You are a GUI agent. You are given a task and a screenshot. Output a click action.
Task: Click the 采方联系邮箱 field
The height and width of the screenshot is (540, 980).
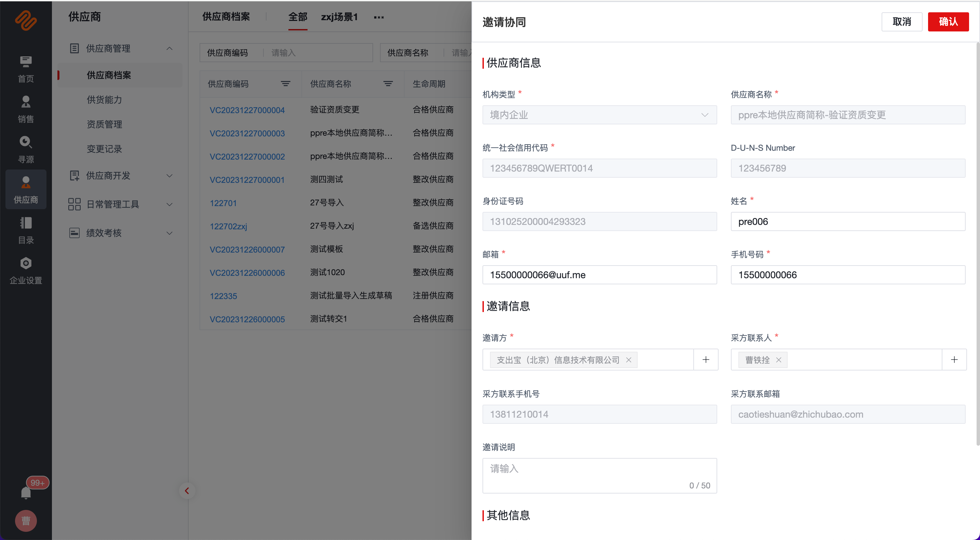[x=848, y=414]
